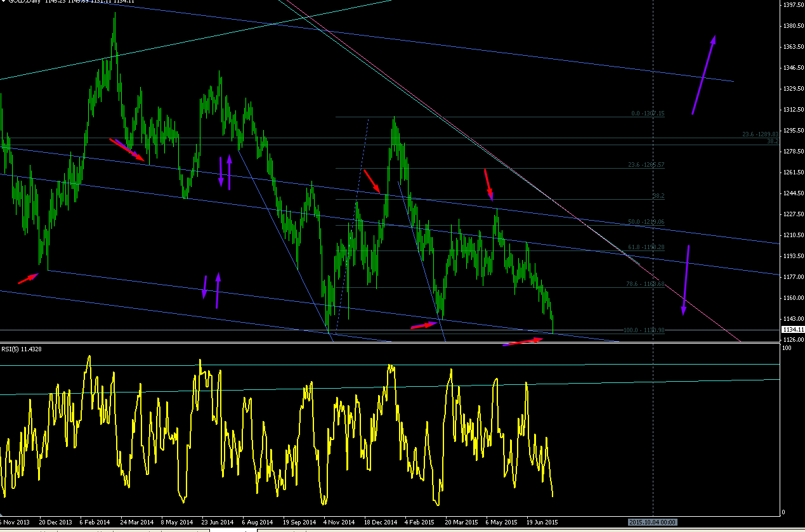Click the red arrow beside the December 2013 low
The width and height of the screenshot is (805, 532).
tap(29, 278)
